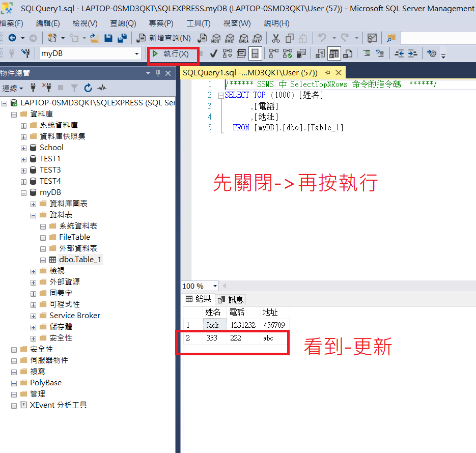Open the 檔案(F) File menu
Screen dimensions: 476x453
point(12,23)
